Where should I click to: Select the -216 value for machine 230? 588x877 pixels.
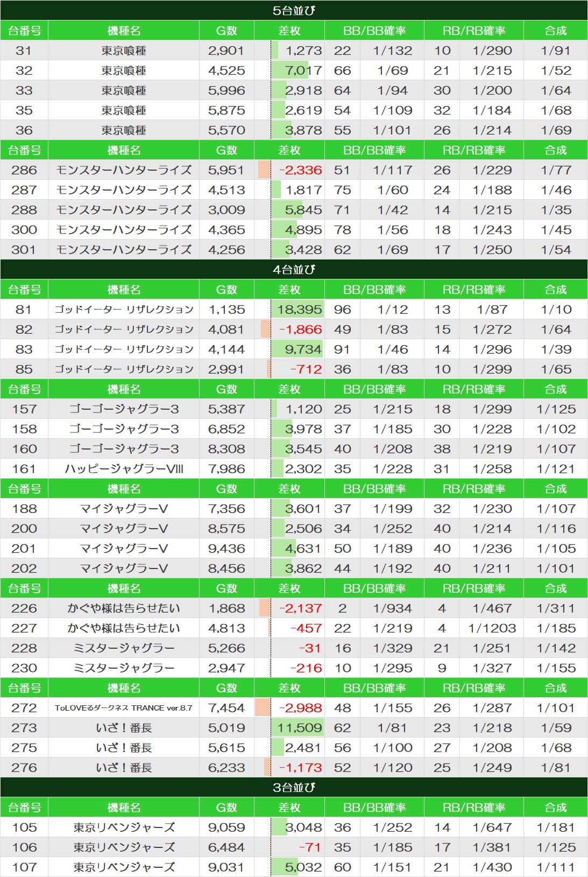coord(306,668)
